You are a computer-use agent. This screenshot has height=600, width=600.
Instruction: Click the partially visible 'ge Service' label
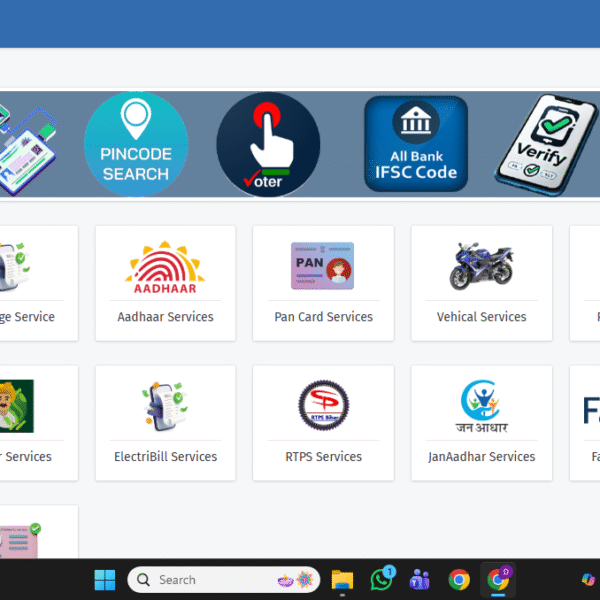[27, 317]
